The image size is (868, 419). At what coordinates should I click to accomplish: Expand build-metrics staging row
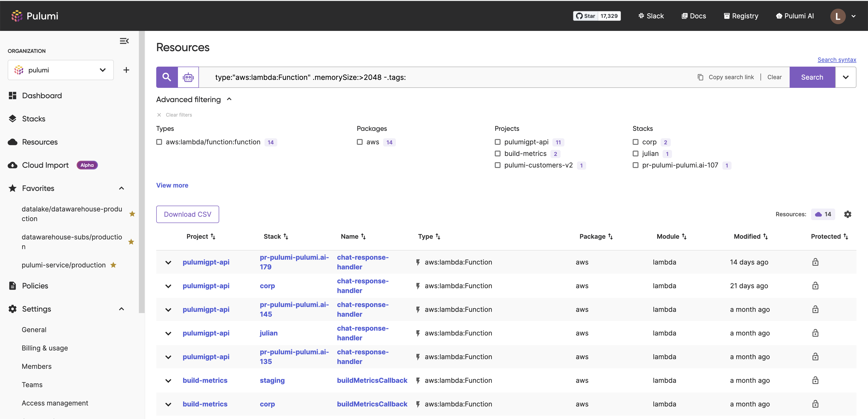[168, 381]
